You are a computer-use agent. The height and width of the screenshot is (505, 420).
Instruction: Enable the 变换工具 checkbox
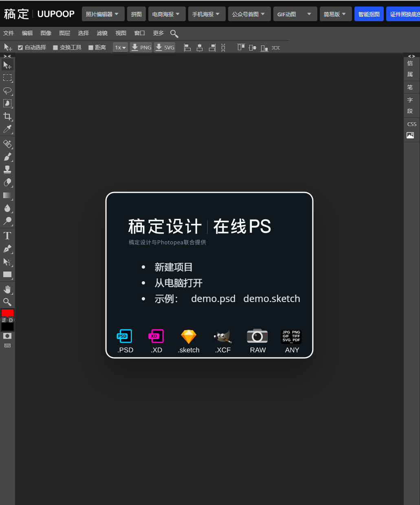[55, 48]
